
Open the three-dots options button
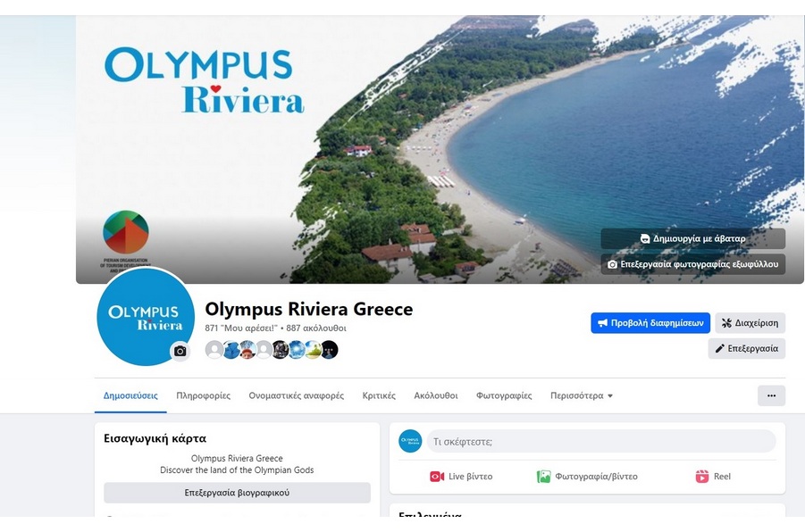[x=771, y=395]
